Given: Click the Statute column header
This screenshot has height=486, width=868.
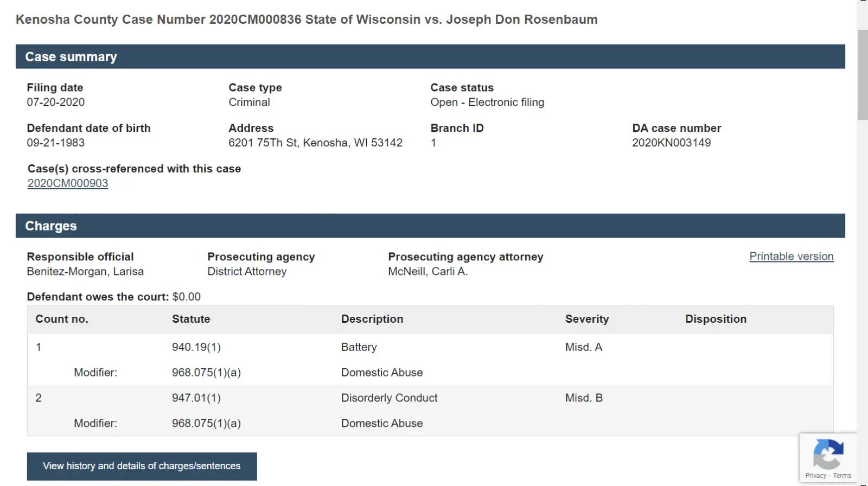Looking at the screenshot, I should [191, 319].
